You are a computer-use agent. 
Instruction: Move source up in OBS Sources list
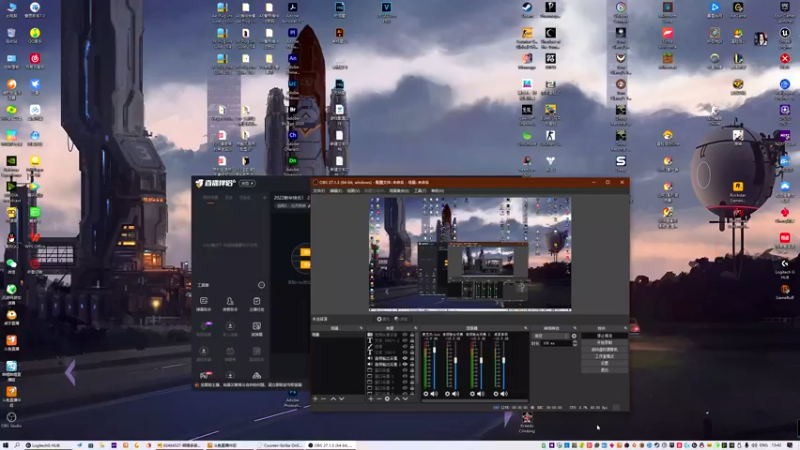397,398
